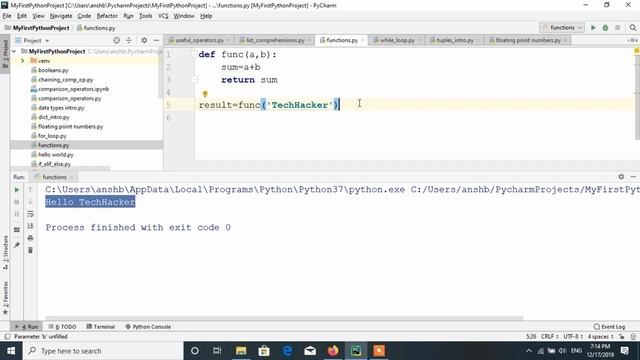Open Task View on the taskbar

click(217, 351)
